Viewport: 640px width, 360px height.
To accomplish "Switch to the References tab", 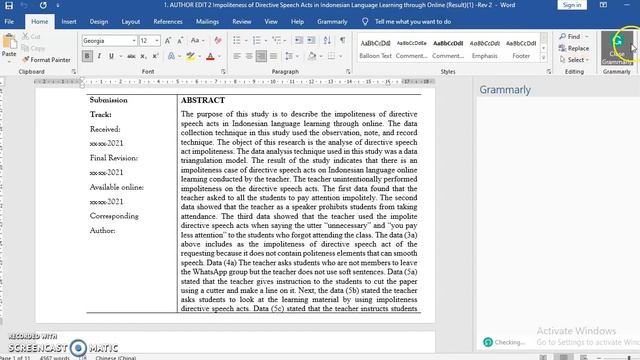I will pos(168,22).
